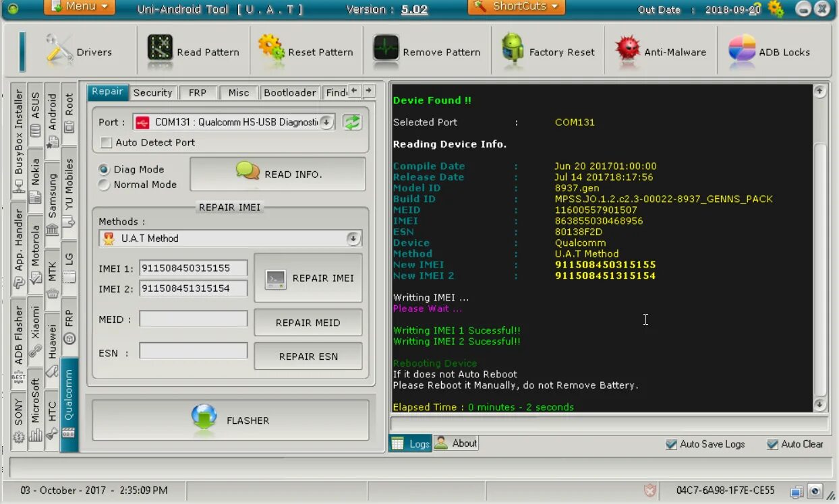Click the ESN input field
The height and width of the screenshot is (504, 839).
(x=194, y=351)
